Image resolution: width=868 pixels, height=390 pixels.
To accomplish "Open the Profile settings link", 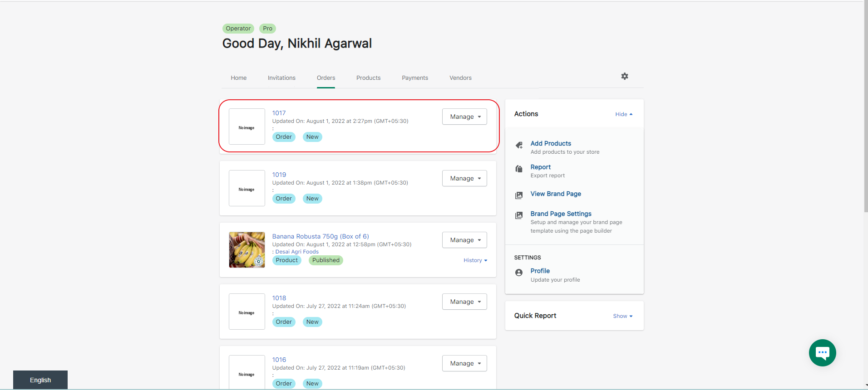I will pyautogui.click(x=540, y=271).
